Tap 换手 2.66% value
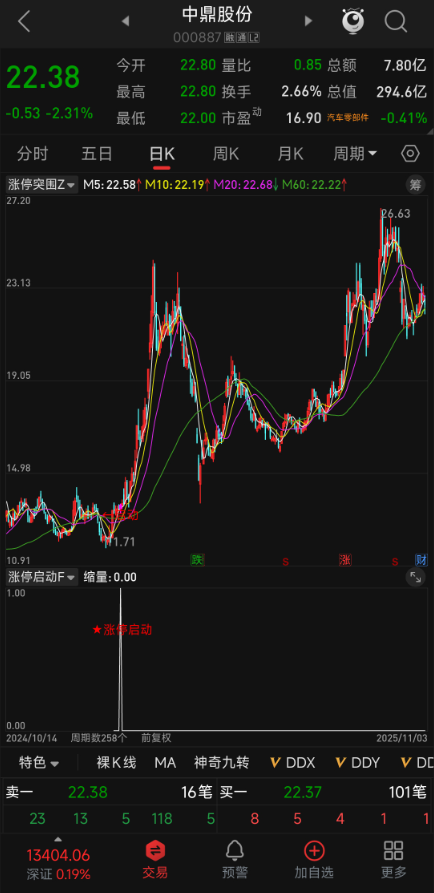 [x=272, y=92]
